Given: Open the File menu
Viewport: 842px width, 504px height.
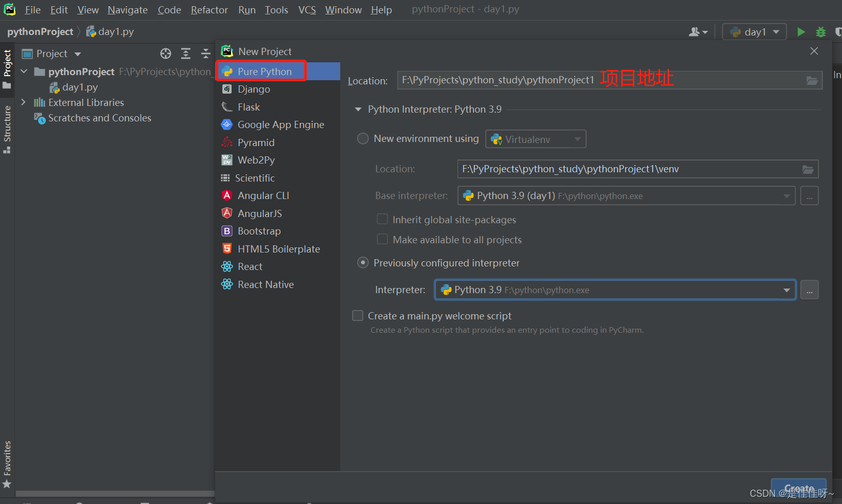Looking at the screenshot, I should point(33,10).
